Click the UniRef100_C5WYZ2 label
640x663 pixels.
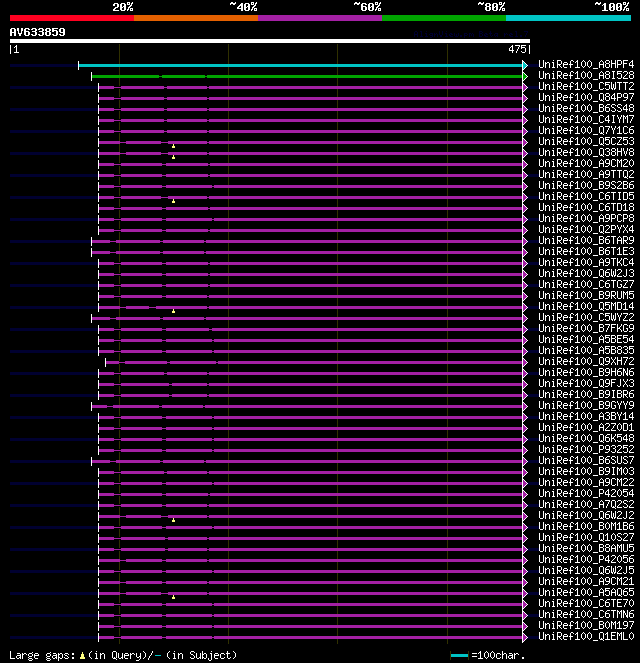pyautogui.click(x=586, y=317)
